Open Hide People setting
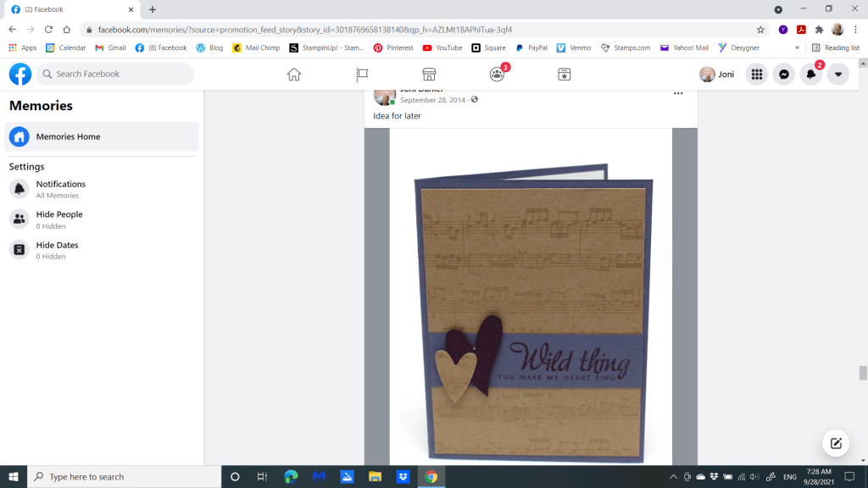The height and width of the screenshot is (488, 868). (x=59, y=219)
